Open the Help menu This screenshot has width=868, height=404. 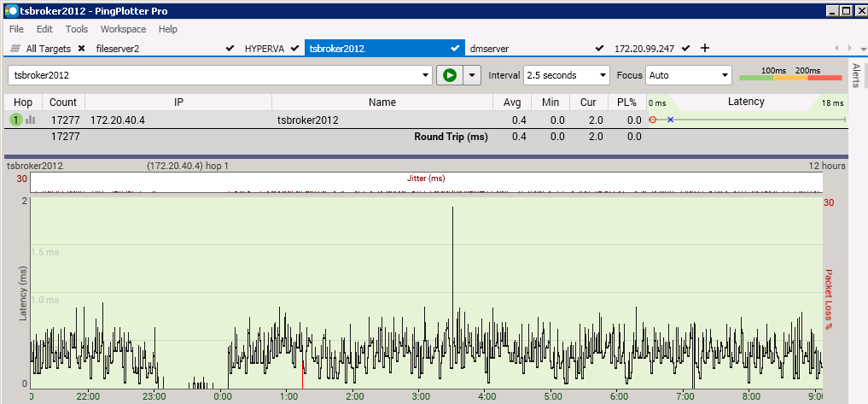(x=168, y=29)
